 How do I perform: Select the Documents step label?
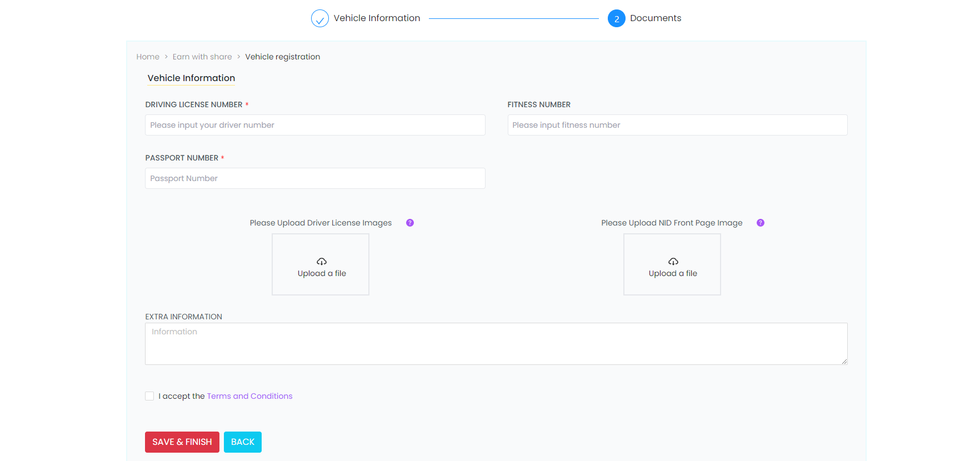(x=656, y=18)
